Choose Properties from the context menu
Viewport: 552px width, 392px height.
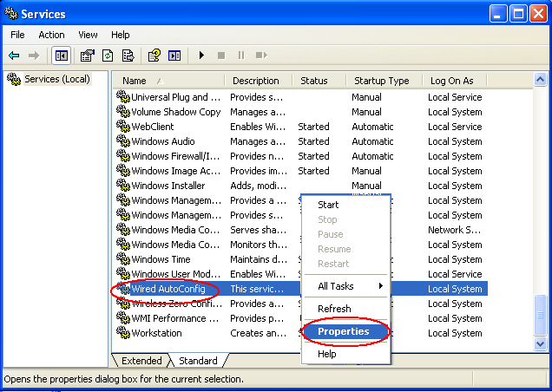(343, 331)
